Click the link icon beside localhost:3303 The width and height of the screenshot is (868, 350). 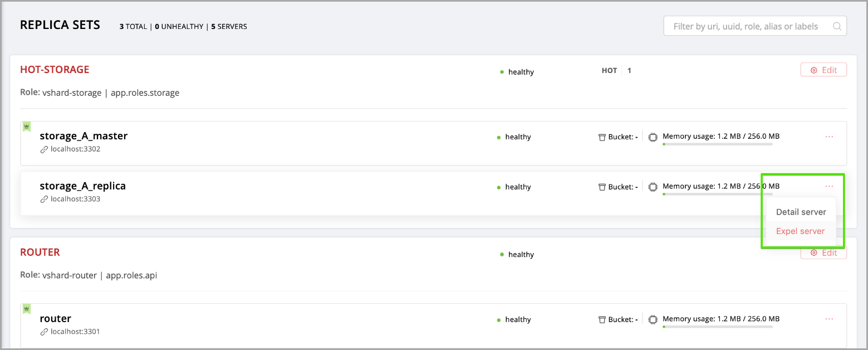[x=44, y=199]
